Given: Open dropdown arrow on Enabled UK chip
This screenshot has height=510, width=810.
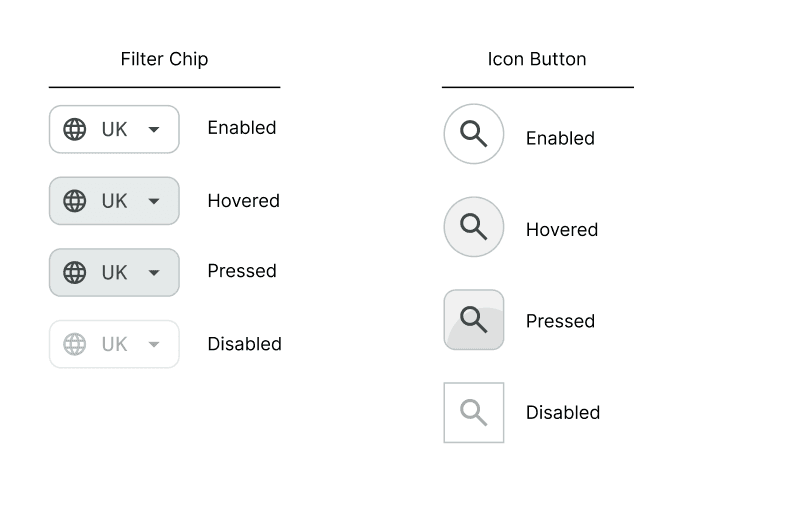Looking at the screenshot, I should [153, 130].
